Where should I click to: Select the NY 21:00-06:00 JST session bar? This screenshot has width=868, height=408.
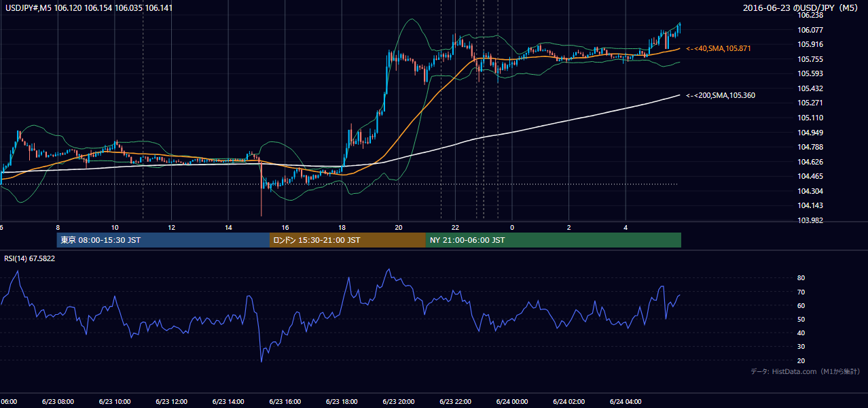[554, 240]
